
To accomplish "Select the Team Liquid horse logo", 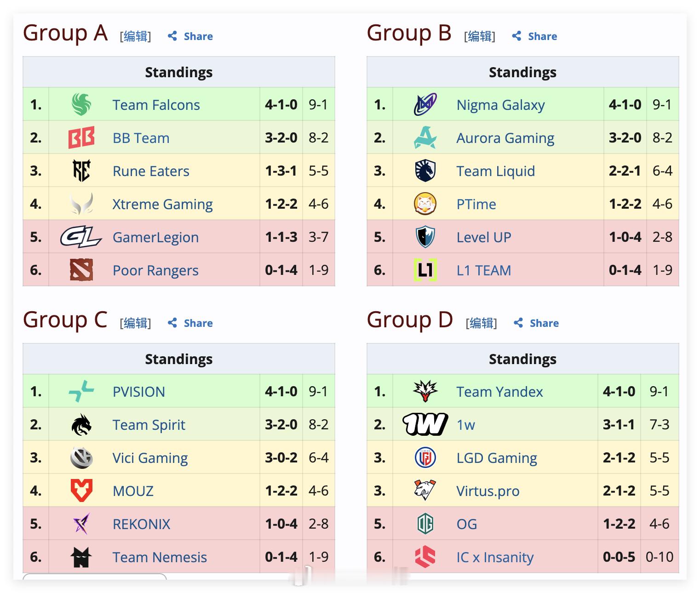I will point(425,171).
